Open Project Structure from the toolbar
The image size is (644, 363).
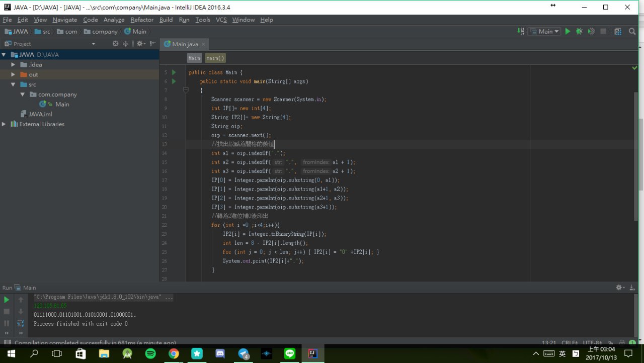618,31
